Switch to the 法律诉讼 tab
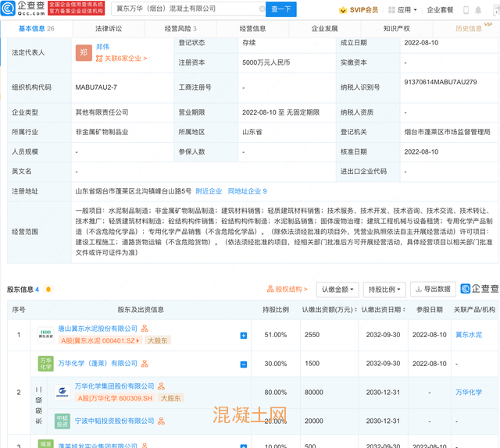The image size is (500, 448). click(108, 29)
